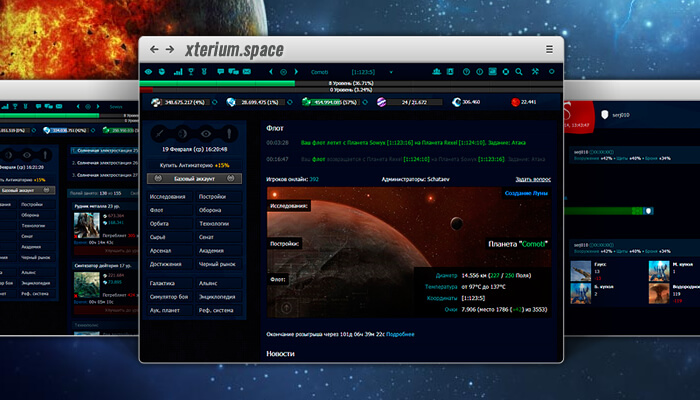Open Симулятор боя menu item
This screenshot has width=700, height=400.
coord(170,296)
